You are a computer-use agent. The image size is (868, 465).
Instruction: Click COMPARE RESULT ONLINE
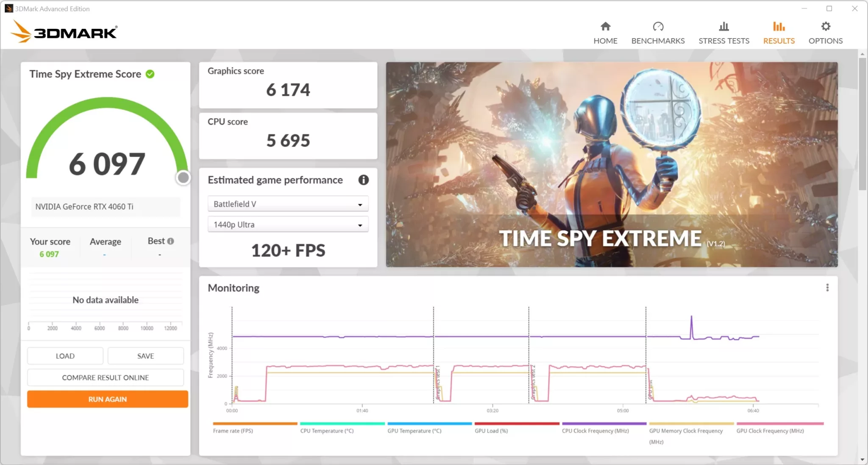click(x=105, y=377)
